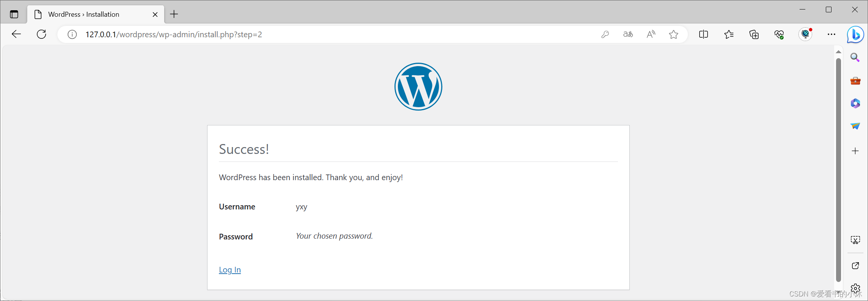Go back to the previous page

coord(16,34)
